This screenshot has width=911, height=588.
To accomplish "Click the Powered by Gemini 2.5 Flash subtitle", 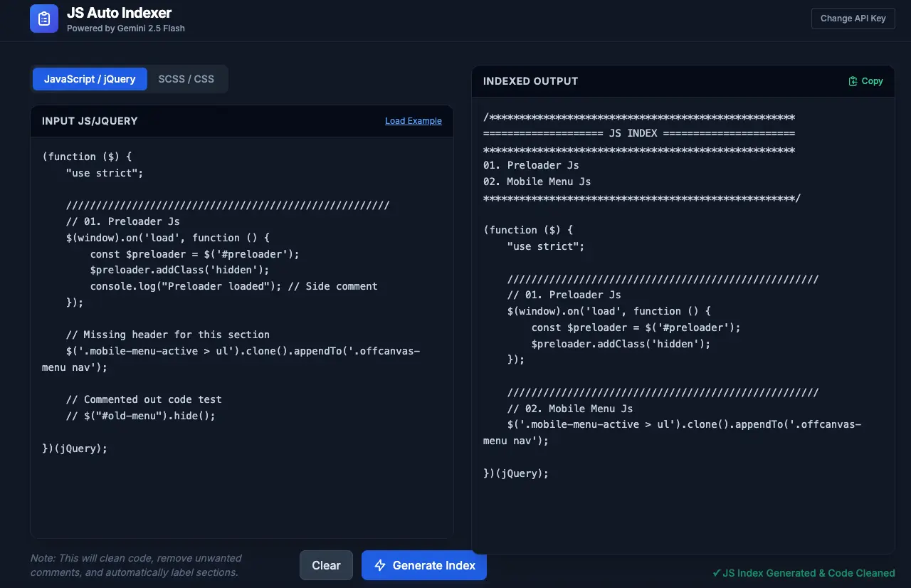I will click(x=124, y=28).
